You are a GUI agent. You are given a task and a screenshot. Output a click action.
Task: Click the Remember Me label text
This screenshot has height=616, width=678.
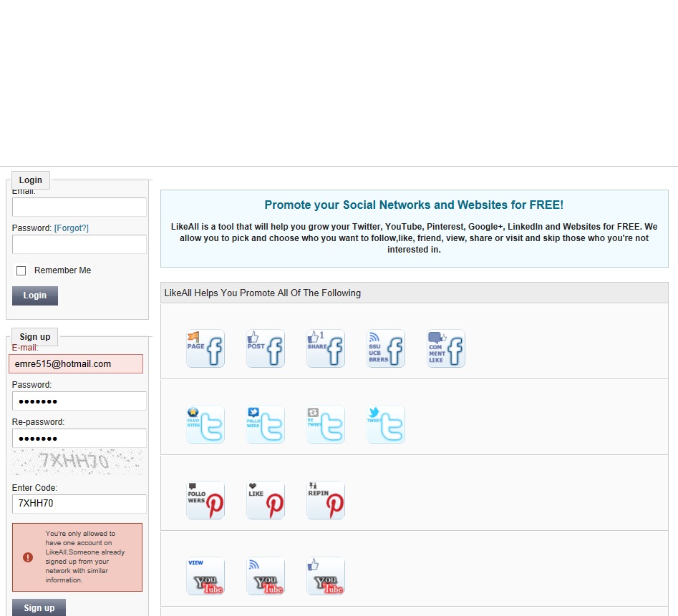coord(63,270)
